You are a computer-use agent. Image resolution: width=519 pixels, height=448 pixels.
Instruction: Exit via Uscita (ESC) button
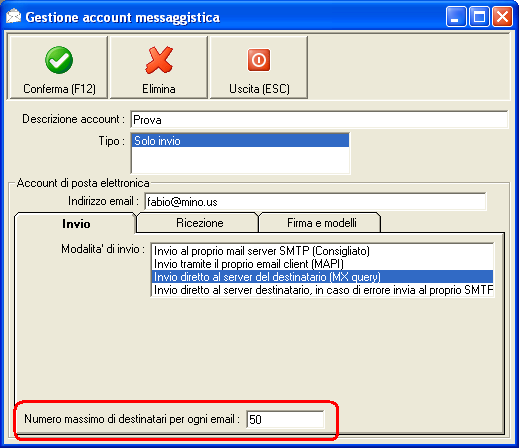tap(259, 67)
